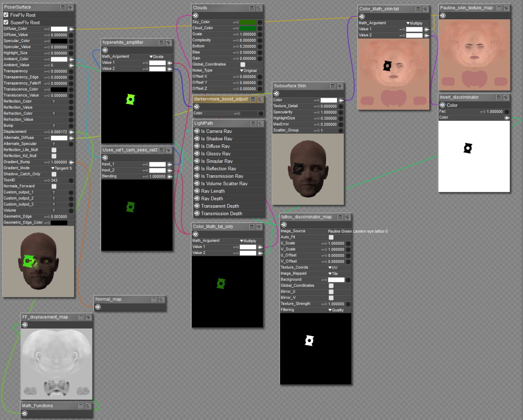Disable the SuperFly Root checkbox
The width and height of the screenshot is (523, 420).
coord(6,22)
